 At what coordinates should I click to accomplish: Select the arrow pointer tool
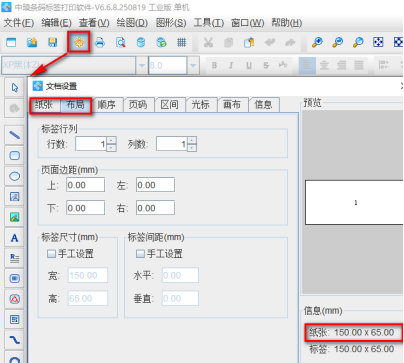(14, 88)
